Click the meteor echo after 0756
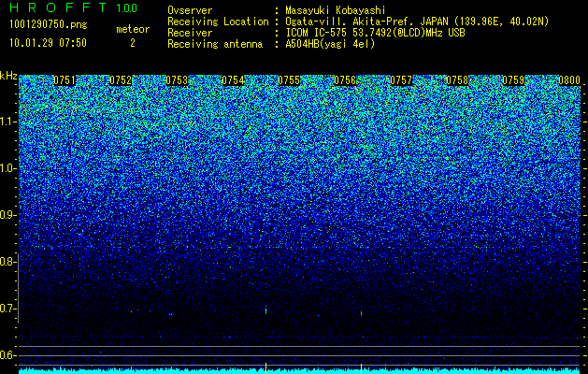The width and height of the screenshot is (588, 374). [x=361, y=312]
